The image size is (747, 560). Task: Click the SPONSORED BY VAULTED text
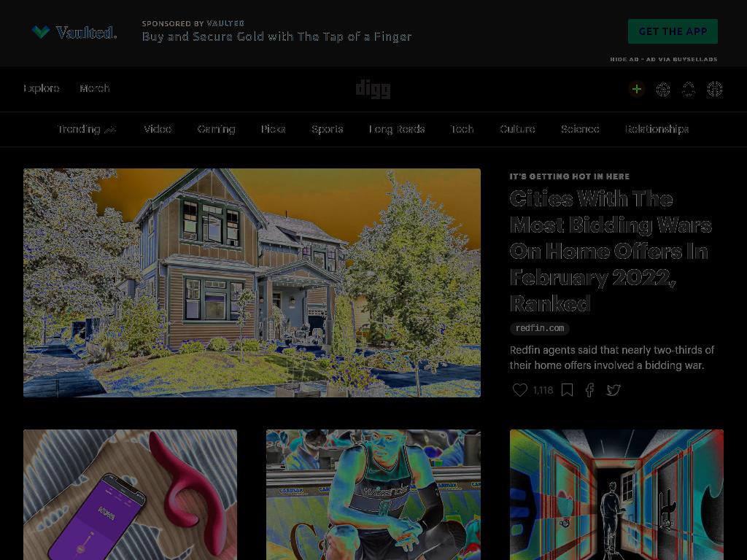coord(193,23)
